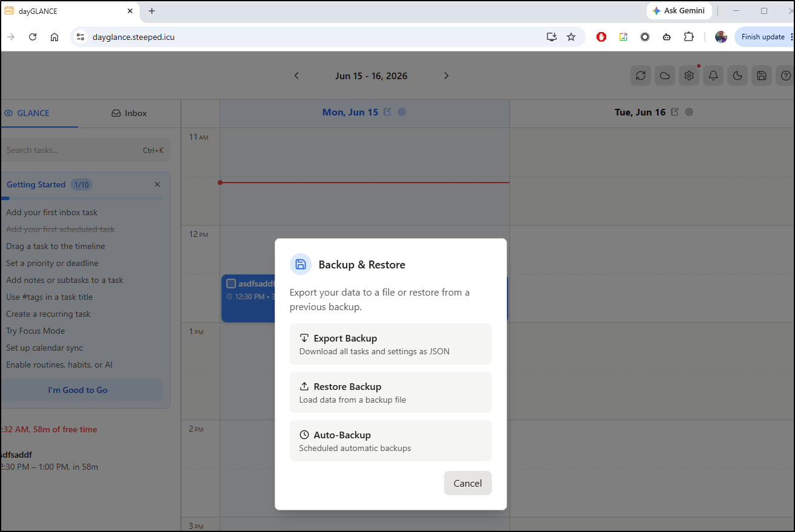Toggle dark mode with the moon icon

738,76
